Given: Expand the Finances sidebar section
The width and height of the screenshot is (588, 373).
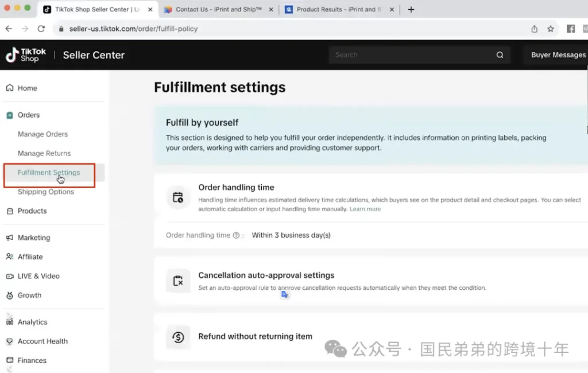Looking at the screenshot, I should pyautogui.click(x=32, y=360).
